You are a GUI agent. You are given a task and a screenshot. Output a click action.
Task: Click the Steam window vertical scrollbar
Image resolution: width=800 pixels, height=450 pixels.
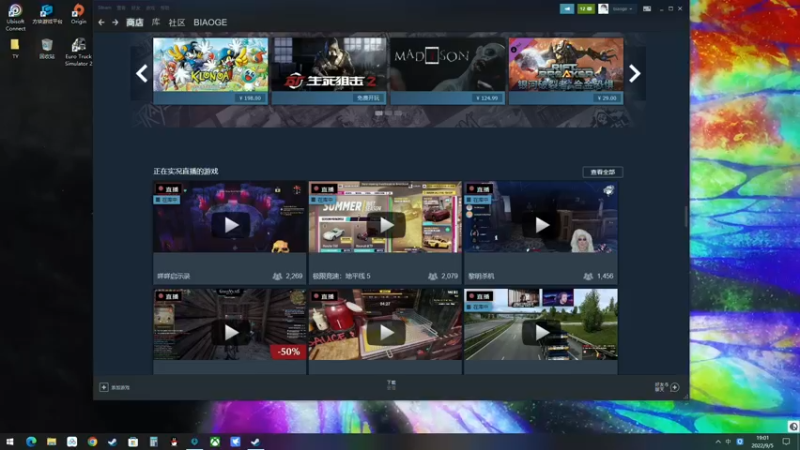pyautogui.click(x=686, y=216)
